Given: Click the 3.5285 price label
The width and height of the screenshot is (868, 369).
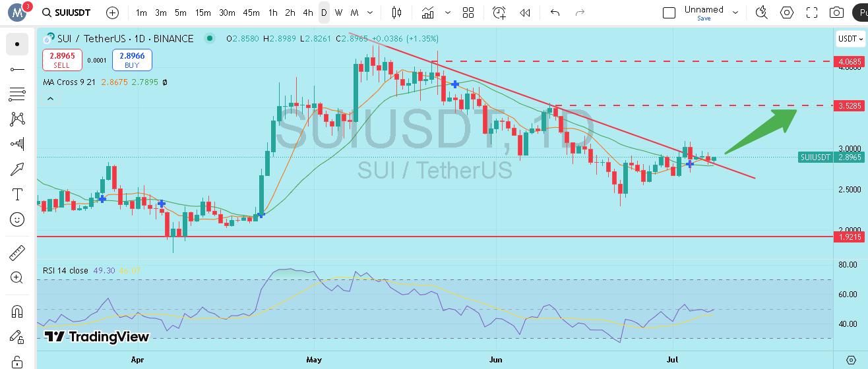Looking at the screenshot, I should (x=849, y=105).
